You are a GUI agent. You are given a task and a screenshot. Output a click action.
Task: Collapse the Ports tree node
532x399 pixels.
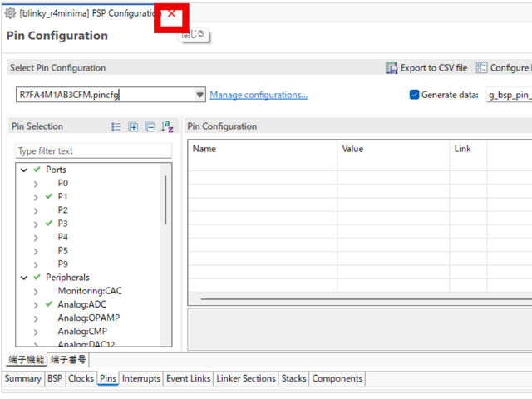tap(24, 170)
